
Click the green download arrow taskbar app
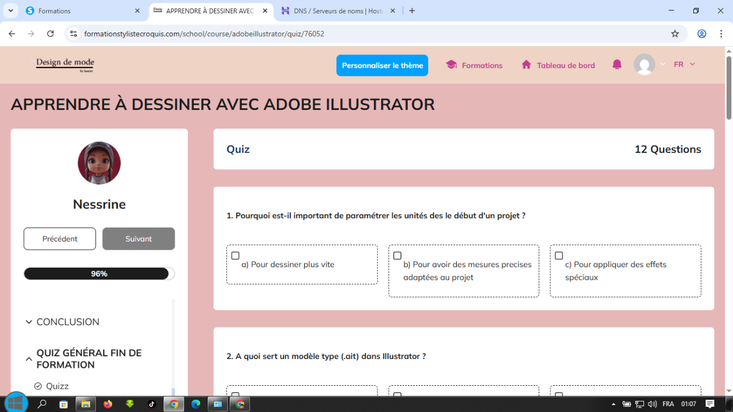tap(129, 404)
